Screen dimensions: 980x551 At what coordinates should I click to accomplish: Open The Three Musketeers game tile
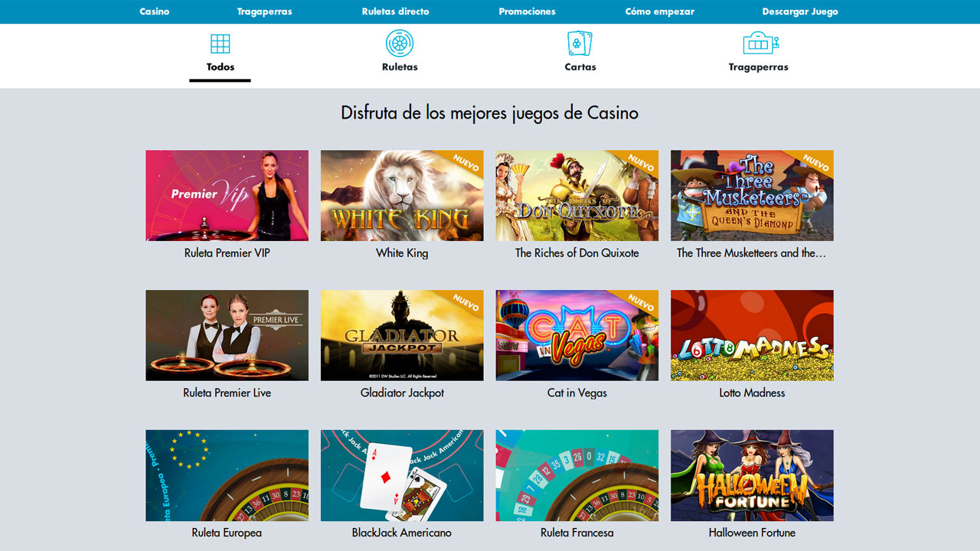coord(752,195)
